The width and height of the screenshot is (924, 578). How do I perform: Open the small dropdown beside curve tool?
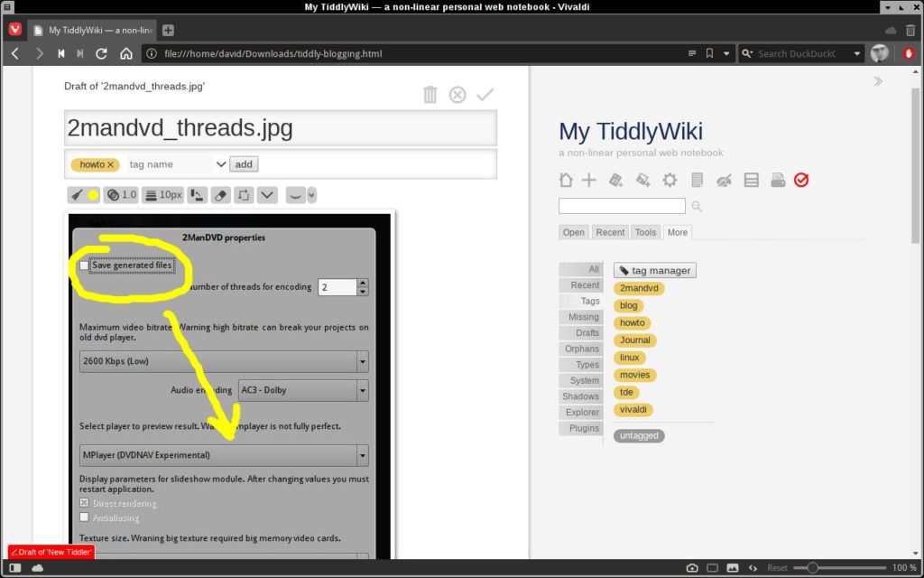[311, 195]
